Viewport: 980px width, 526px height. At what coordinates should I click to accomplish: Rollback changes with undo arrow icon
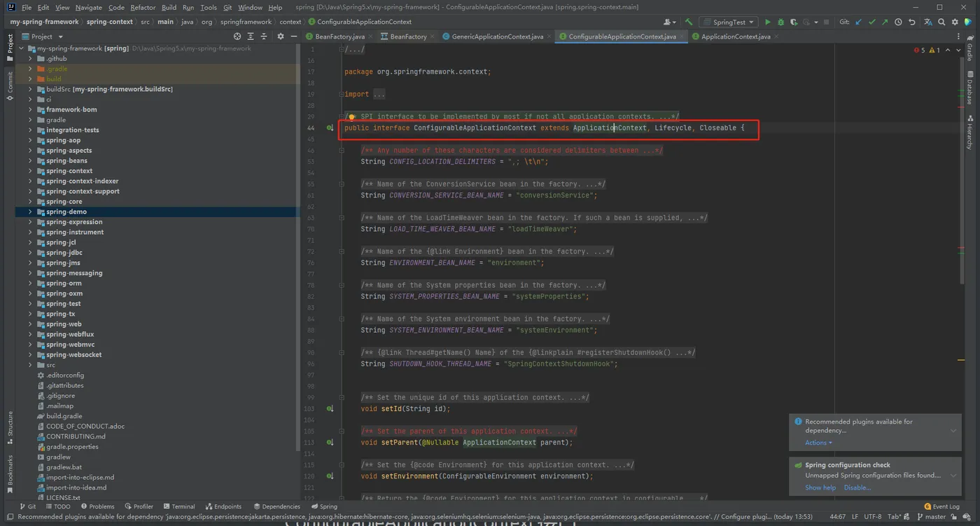tap(911, 22)
